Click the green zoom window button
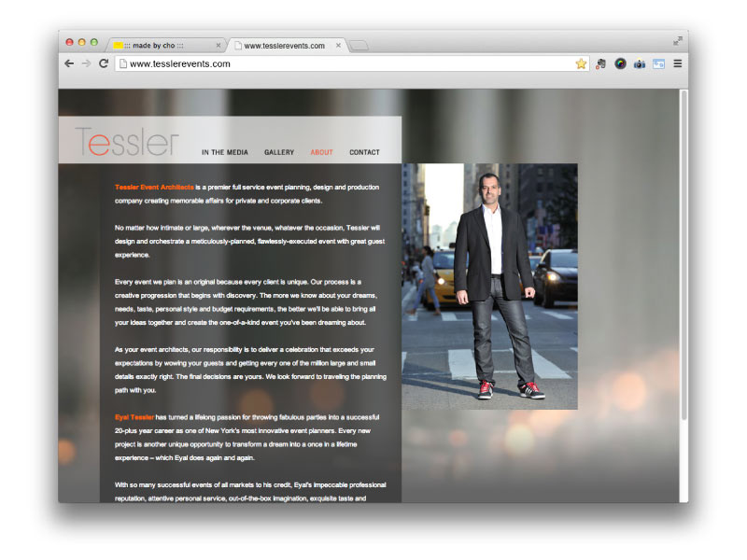 pyautogui.click(x=94, y=42)
